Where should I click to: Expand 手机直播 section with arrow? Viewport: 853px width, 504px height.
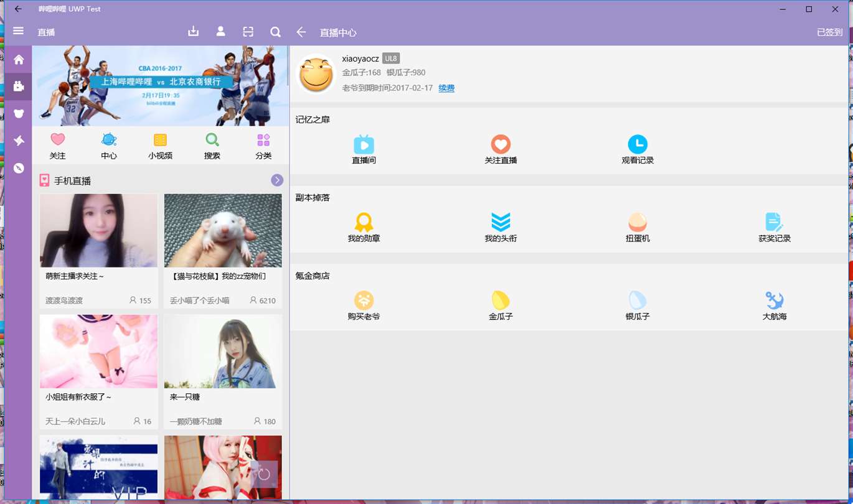click(277, 180)
